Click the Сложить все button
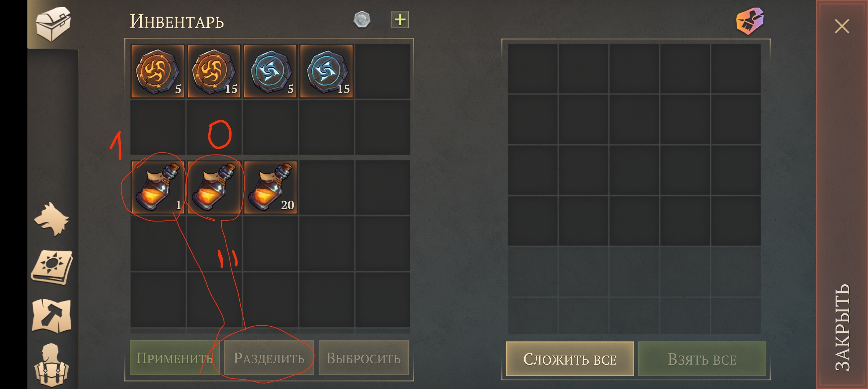Image resolution: width=868 pixels, height=389 pixels. 570,359
